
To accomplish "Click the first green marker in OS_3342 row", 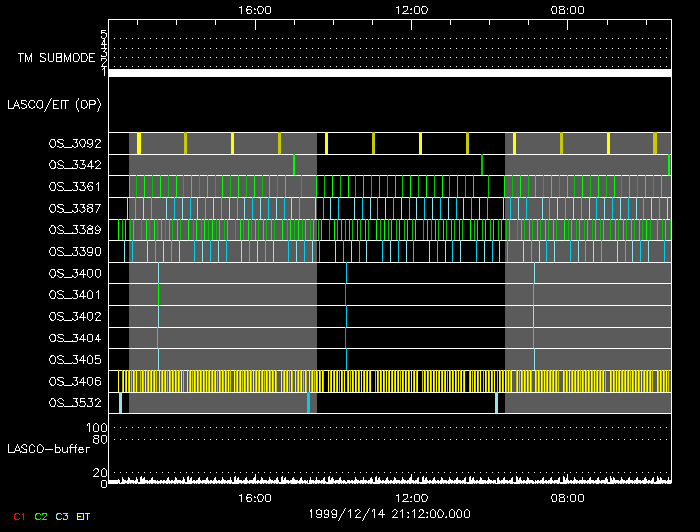I will click(x=294, y=165).
